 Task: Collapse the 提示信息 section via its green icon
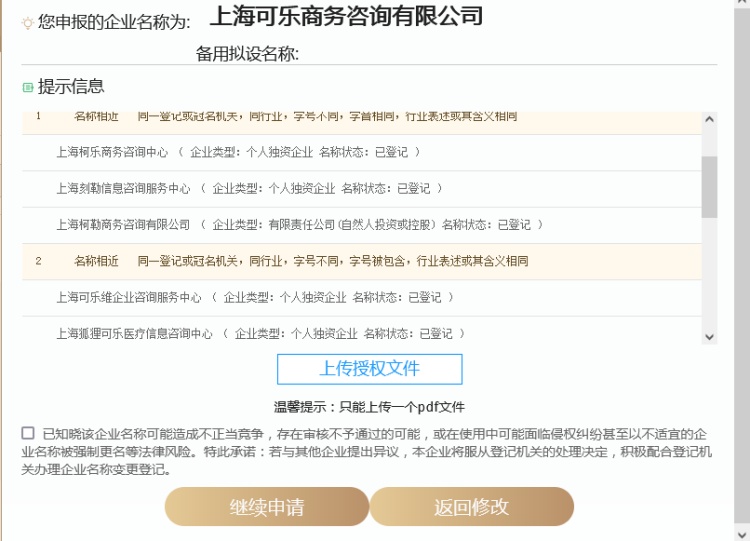point(28,88)
